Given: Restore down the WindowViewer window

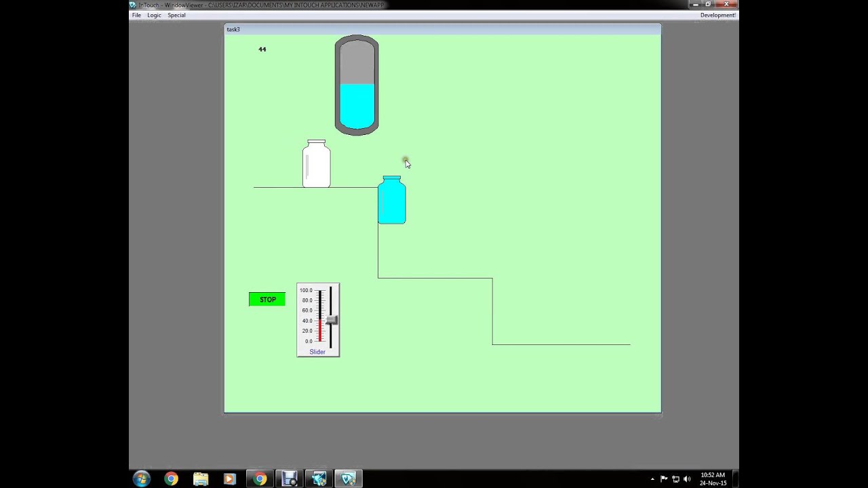Looking at the screenshot, I should pos(708,4).
